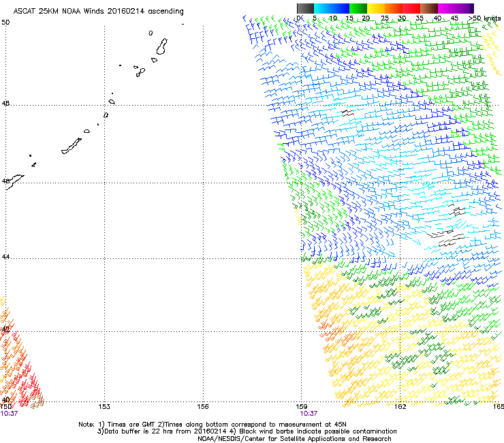Click the title 'ASCAT 25KM NOAA Winds 20160214 ascending'
504x443 pixels.
click(x=98, y=11)
